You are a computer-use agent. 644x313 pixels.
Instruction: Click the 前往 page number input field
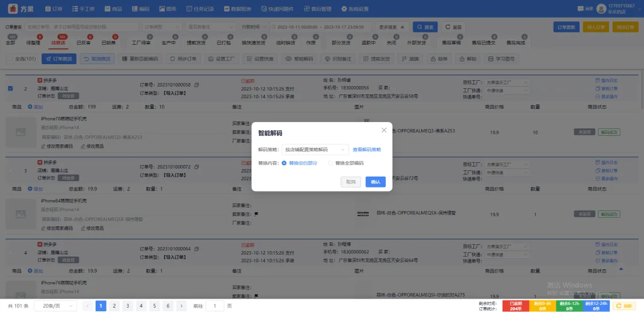(x=215, y=306)
